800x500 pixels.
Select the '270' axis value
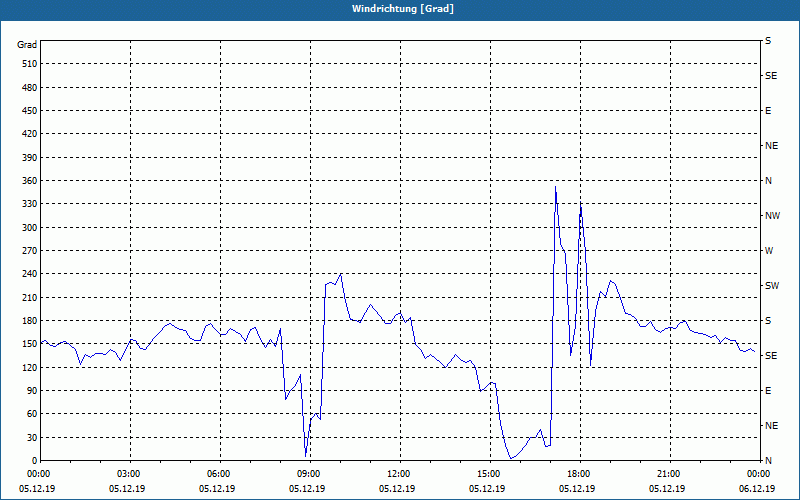[29, 251]
